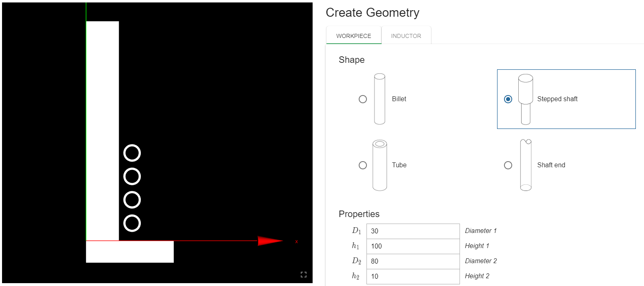
Task: Click the white workpiece upper shaft shape
Action: [102, 131]
